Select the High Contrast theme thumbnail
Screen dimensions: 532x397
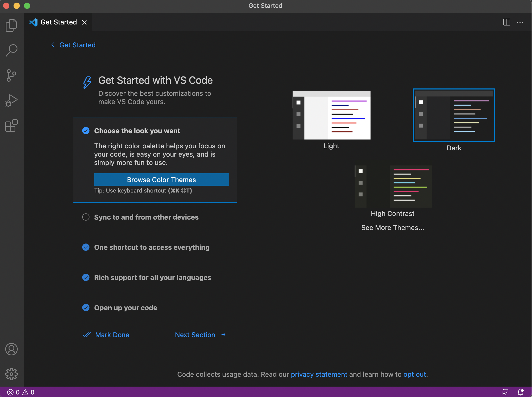[x=393, y=187]
